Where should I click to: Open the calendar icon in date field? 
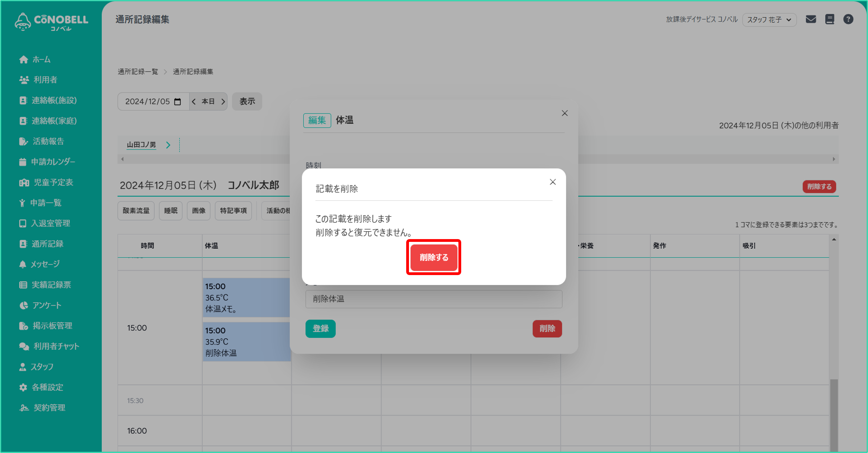coord(178,101)
